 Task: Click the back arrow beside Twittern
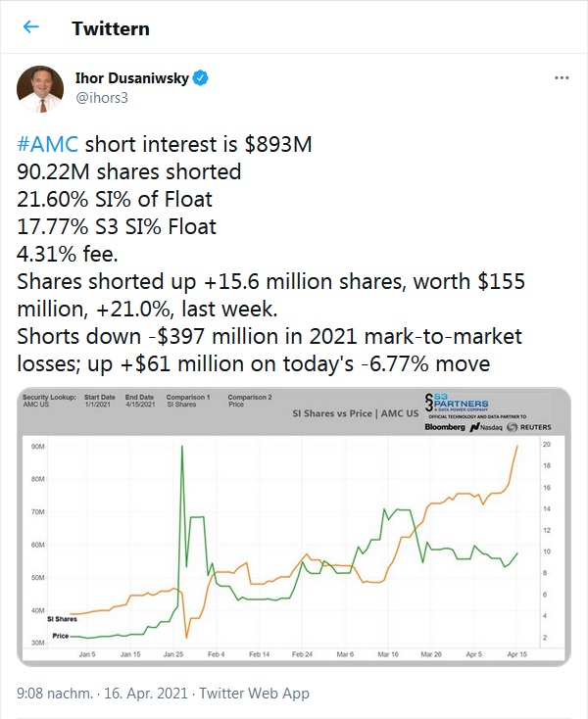pos(30,27)
